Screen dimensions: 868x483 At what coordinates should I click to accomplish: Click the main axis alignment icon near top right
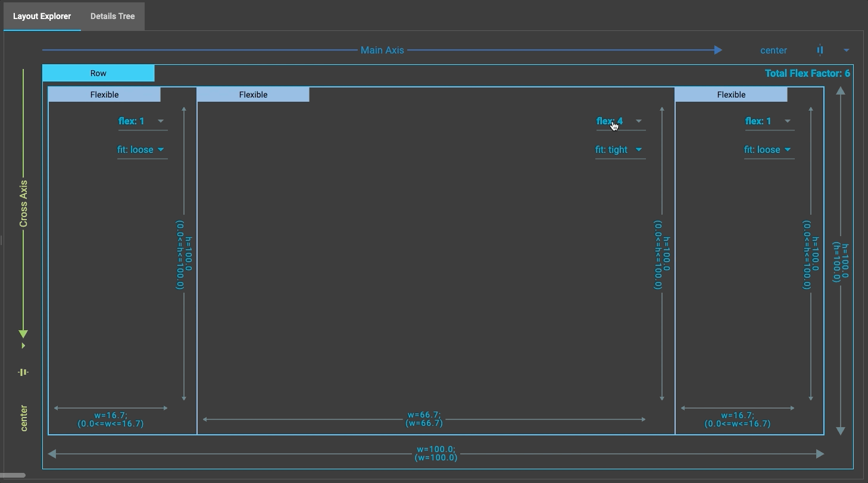[x=820, y=50]
